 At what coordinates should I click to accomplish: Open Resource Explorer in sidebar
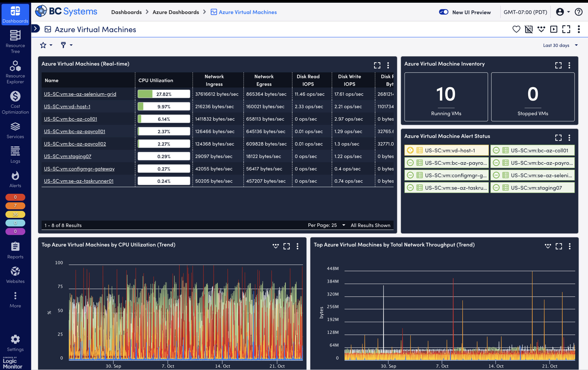pyautogui.click(x=15, y=72)
